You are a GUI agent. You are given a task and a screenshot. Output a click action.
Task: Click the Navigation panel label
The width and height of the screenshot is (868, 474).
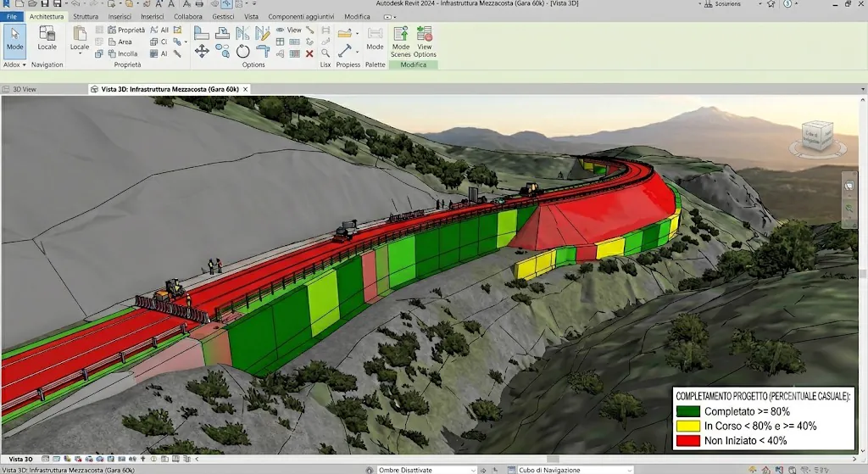(x=47, y=64)
